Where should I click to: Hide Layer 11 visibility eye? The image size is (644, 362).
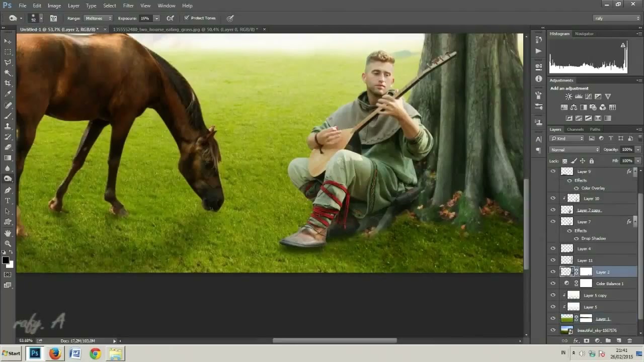tap(553, 260)
